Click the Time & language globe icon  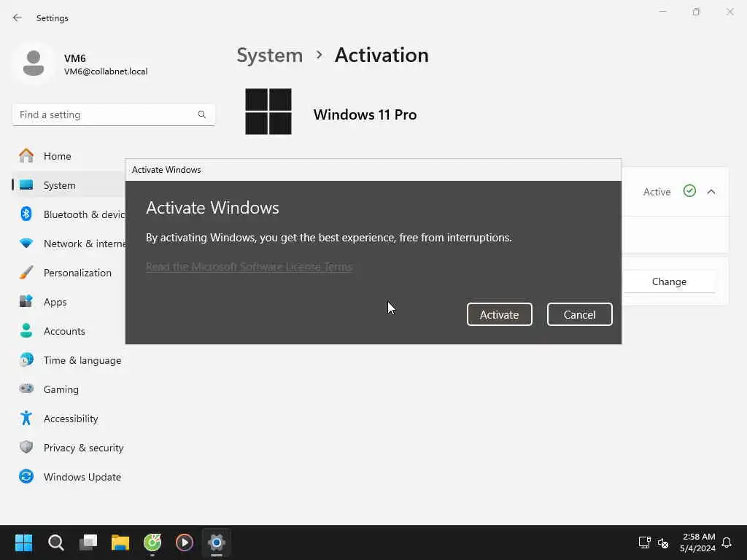coord(26,359)
